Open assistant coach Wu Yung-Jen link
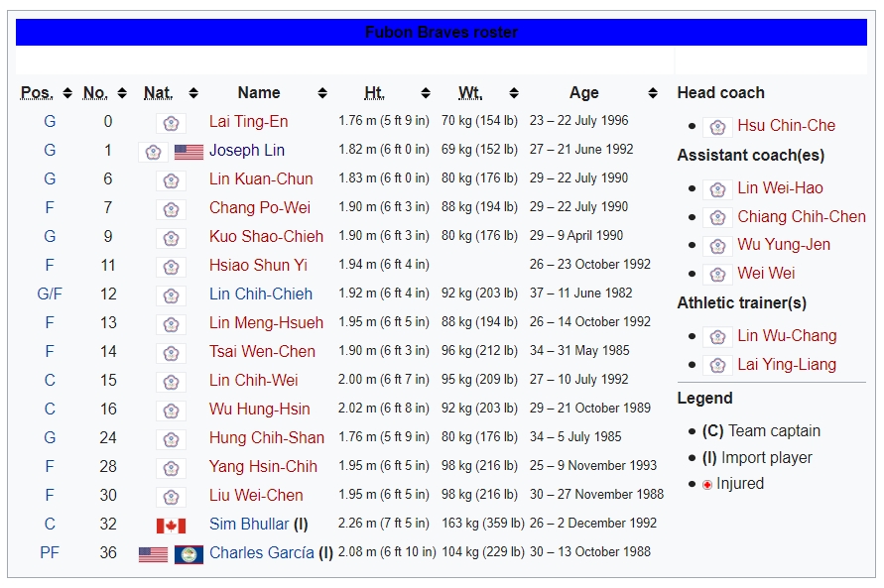Screen dimensions: 884x588 click(x=784, y=245)
